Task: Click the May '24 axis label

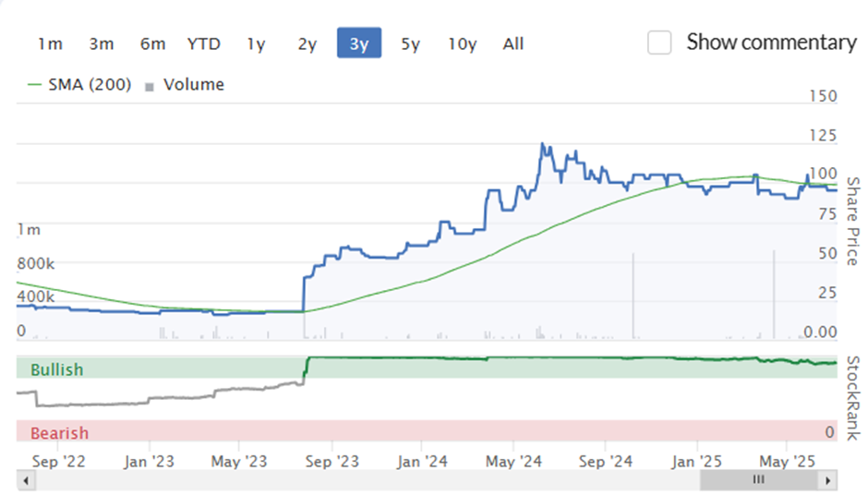Action: 513,462
